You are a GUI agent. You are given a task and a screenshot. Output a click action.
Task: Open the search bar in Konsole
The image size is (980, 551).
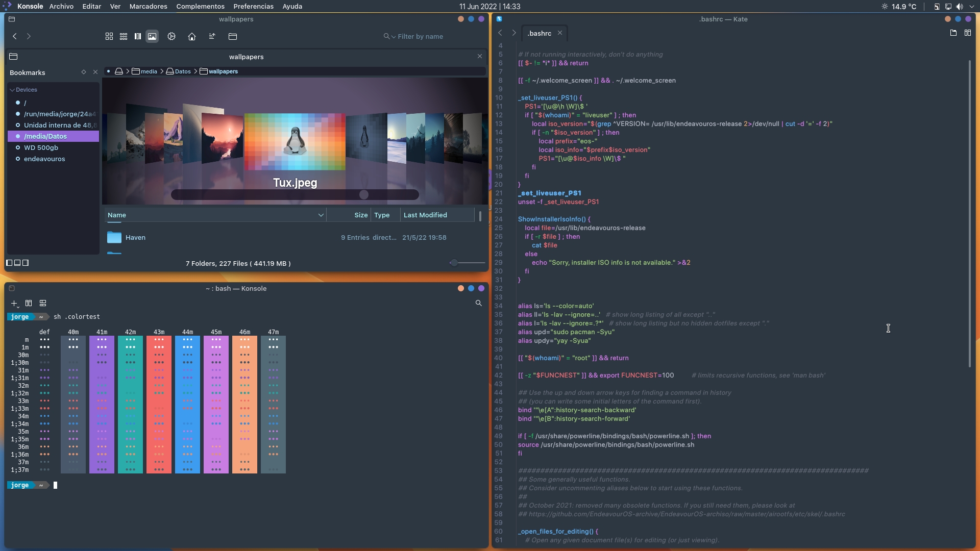tap(478, 303)
